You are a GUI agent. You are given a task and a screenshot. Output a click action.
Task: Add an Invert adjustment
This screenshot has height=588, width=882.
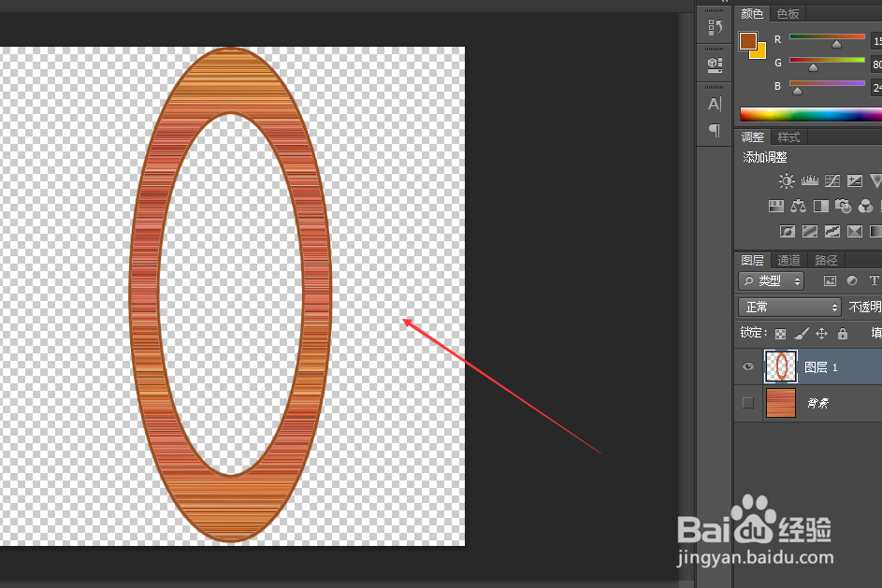(787, 231)
